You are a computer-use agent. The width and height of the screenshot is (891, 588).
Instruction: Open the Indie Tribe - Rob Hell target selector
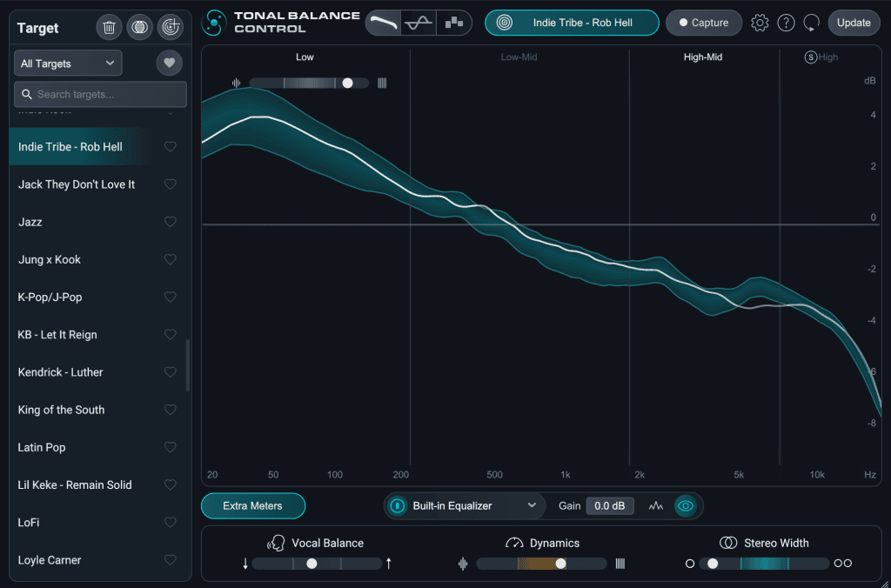(x=572, y=23)
